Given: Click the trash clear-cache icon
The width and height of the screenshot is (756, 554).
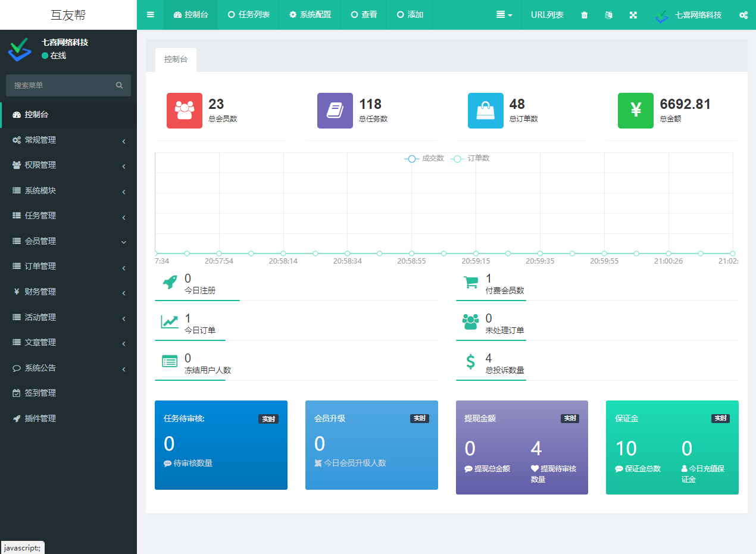Looking at the screenshot, I should 584,15.
